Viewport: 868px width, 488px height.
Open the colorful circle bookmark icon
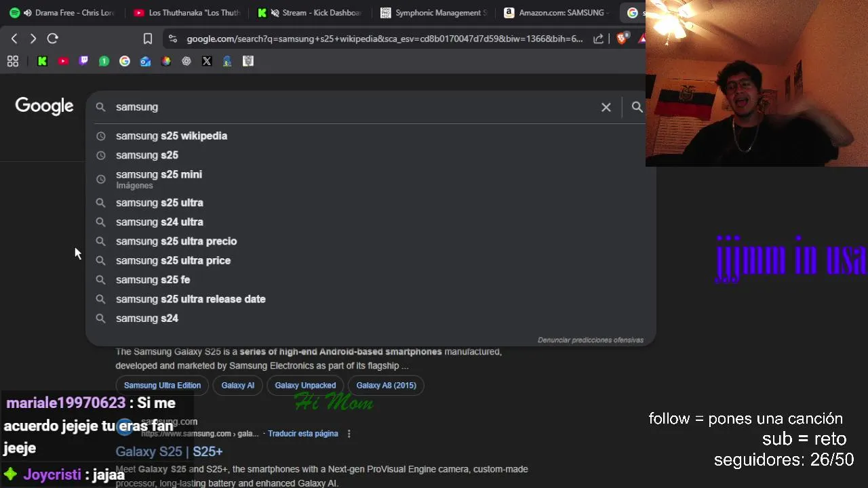165,61
